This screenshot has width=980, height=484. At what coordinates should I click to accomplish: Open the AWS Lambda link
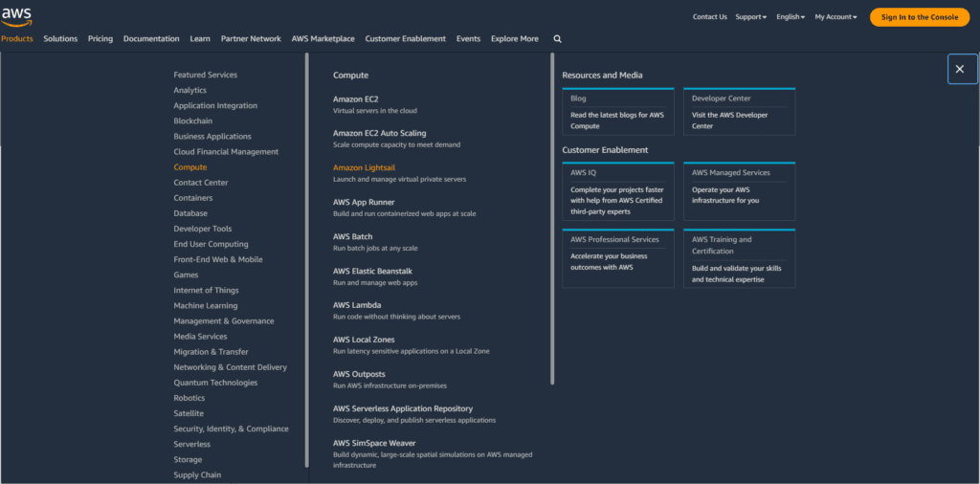357,305
